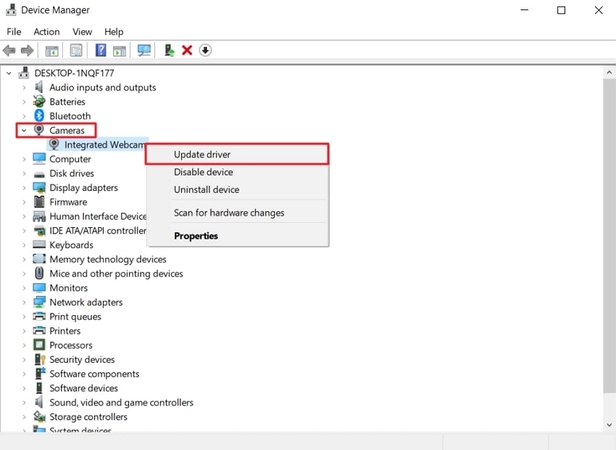This screenshot has height=450, width=616.
Task: Select the Human Interface Devices label
Action: click(x=97, y=216)
